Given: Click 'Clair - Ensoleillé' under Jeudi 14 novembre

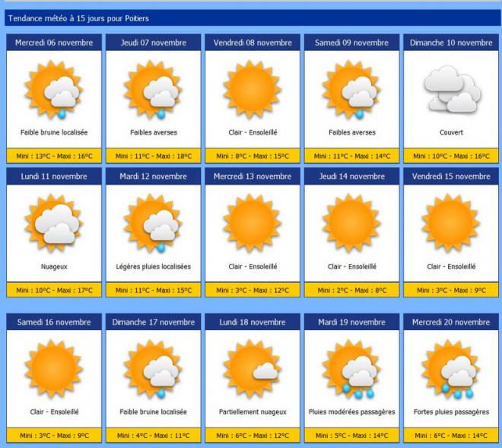Looking at the screenshot, I should pos(352,266).
